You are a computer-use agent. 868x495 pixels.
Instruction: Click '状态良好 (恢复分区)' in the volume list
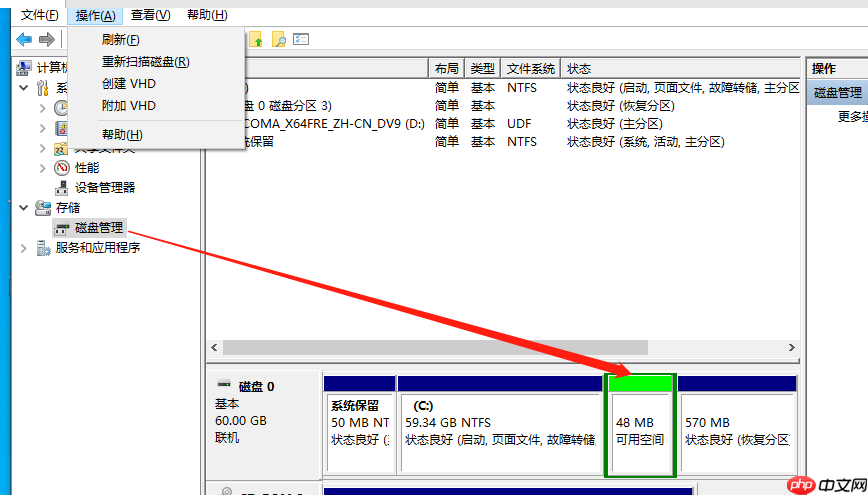(621, 105)
